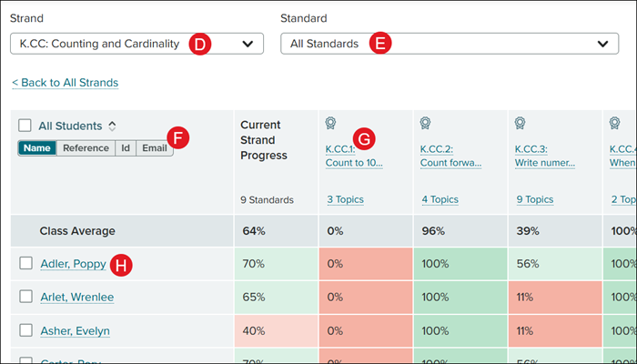Check the box for Adler, Poppy
Image resolution: width=637 pixels, height=364 pixels.
point(26,264)
